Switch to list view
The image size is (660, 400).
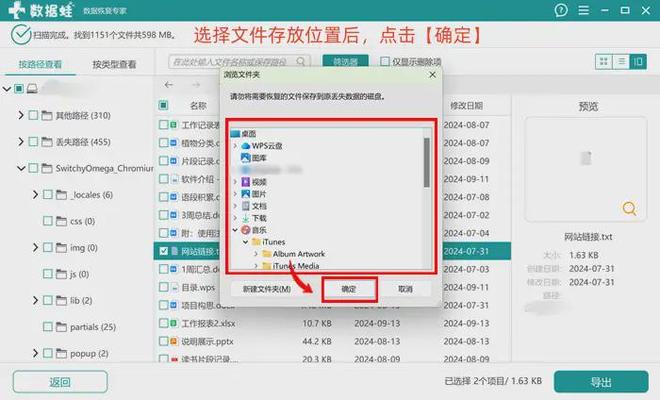[621, 62]
